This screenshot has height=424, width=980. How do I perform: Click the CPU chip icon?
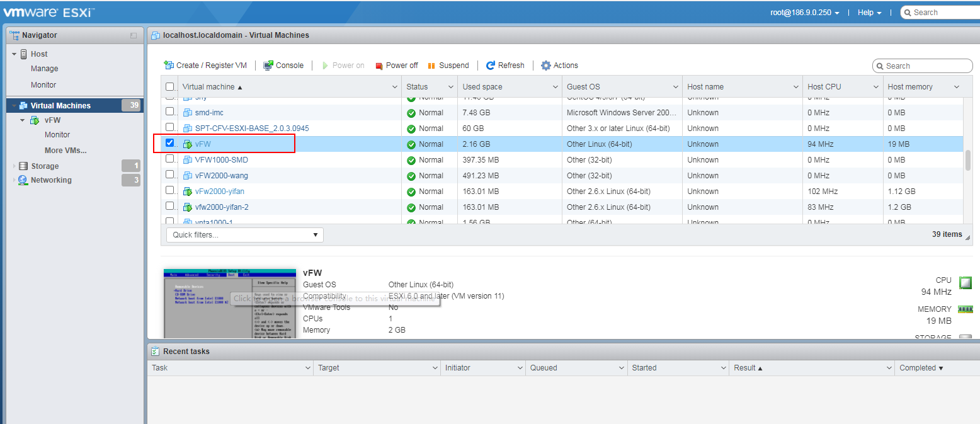point(965,282)
